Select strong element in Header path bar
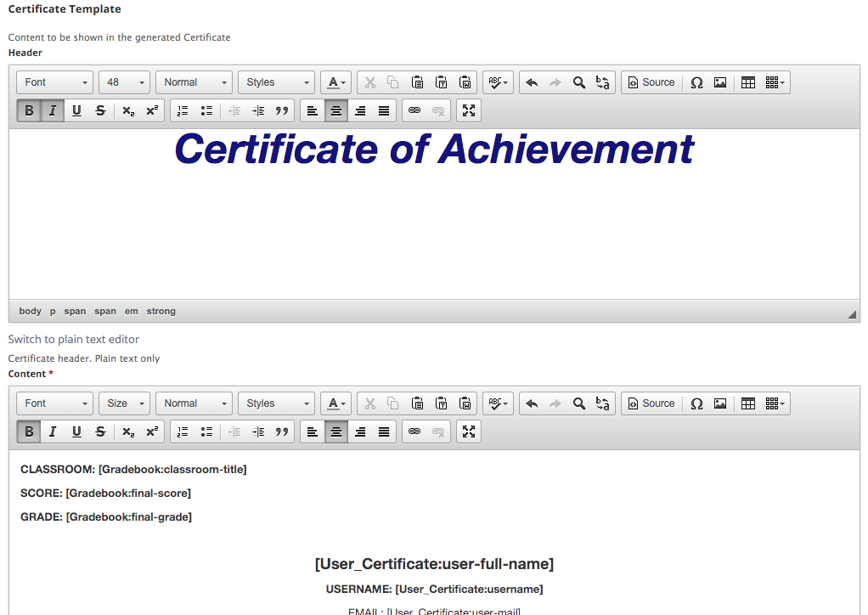 click(x=161, y=311)
